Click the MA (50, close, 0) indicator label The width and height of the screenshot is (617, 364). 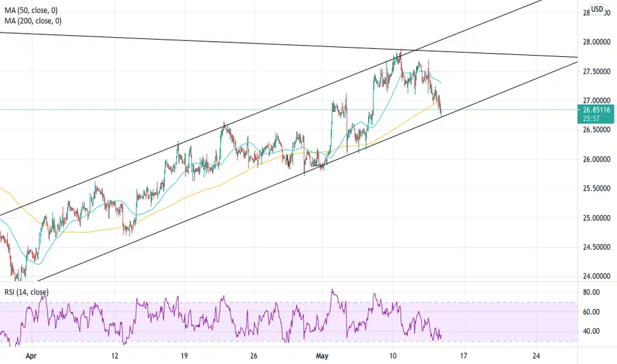(31, 11)
